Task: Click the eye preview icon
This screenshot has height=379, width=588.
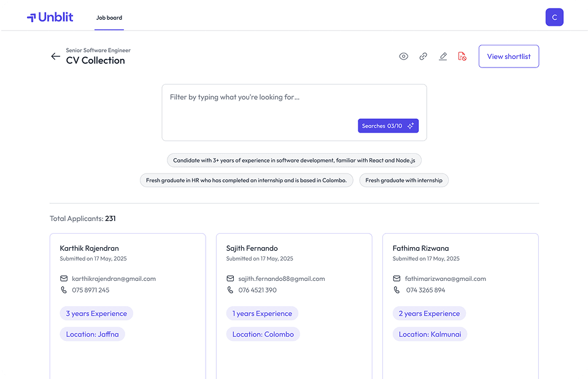Action: pyautogui.click(x=403, y=56)
